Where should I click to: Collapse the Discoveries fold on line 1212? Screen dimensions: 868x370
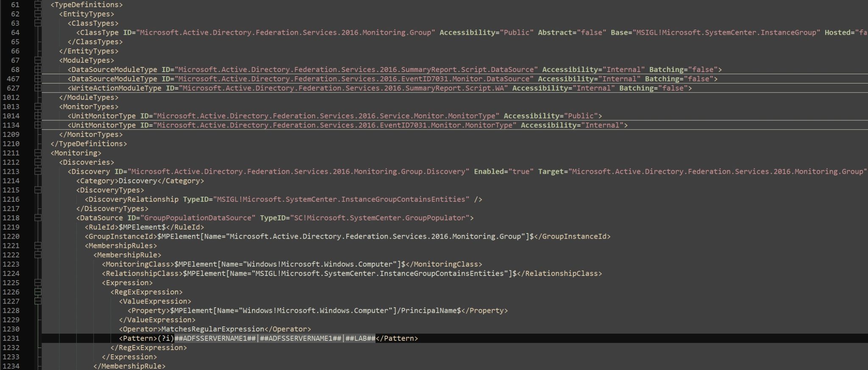(38, 162)
